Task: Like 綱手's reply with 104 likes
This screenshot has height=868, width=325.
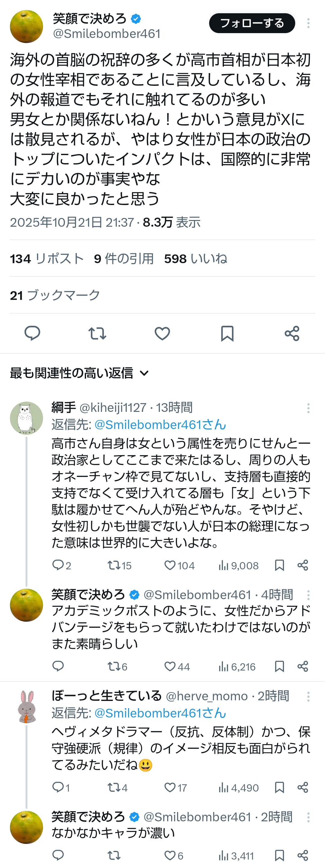Action: click(170, 565)
